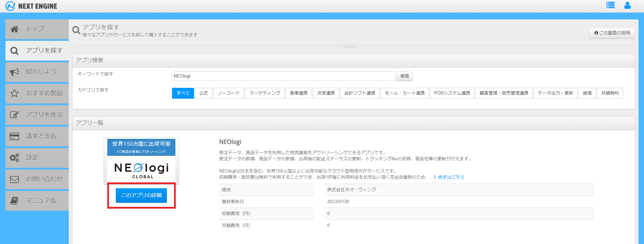Click the NEOlogi GLOBAL app thumbnail

pyautogui.click(x=141, y=161)
